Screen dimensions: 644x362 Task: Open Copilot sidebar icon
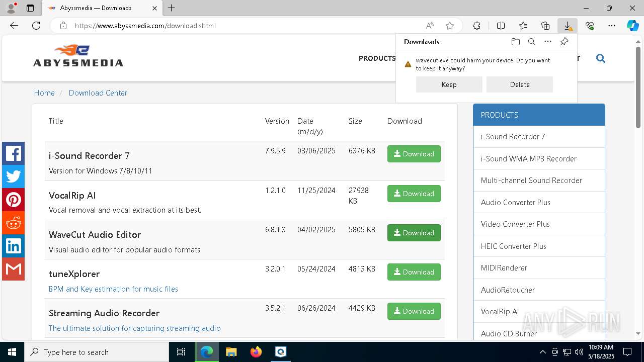pyautogui.click(x=632, y=26)
